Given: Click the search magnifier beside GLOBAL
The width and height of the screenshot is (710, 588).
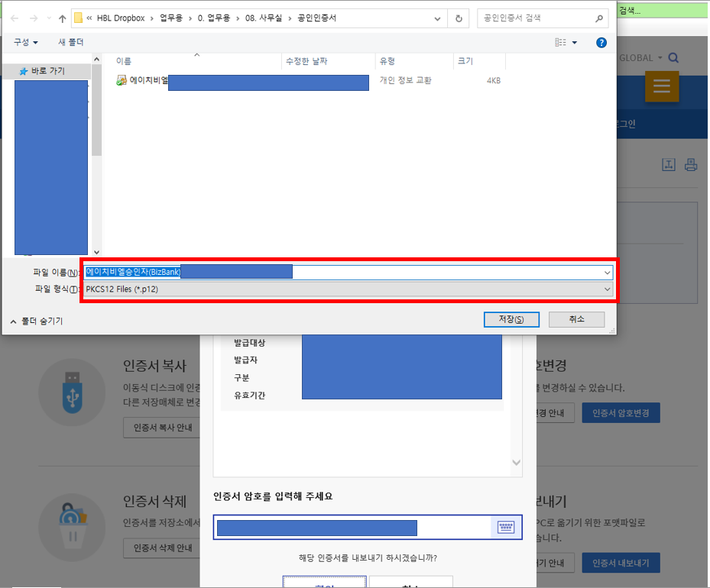Looking at the screenshot, I should (x=687, y=57).
